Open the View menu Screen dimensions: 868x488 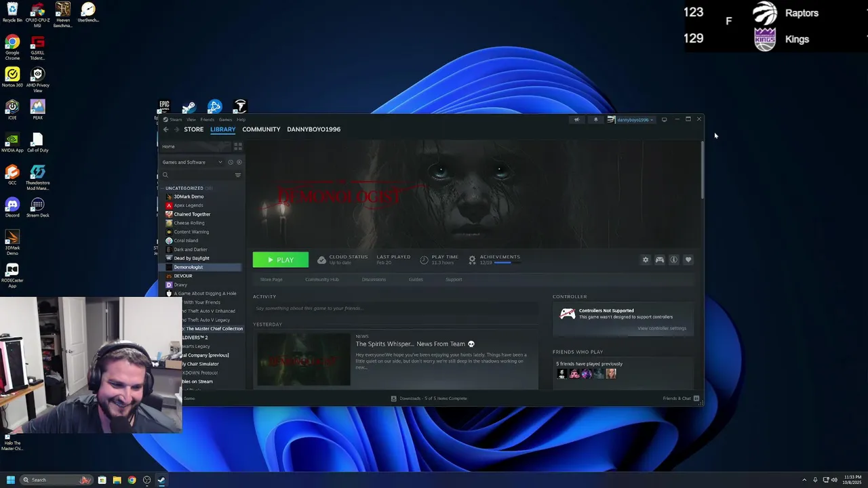tap(191, 119)
